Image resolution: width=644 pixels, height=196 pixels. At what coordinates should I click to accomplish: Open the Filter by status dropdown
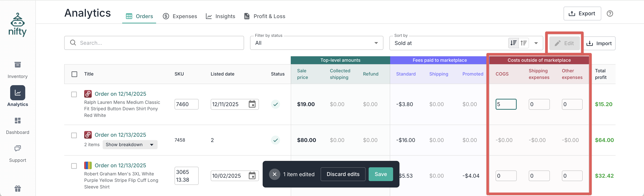click(x=316, y=43)
